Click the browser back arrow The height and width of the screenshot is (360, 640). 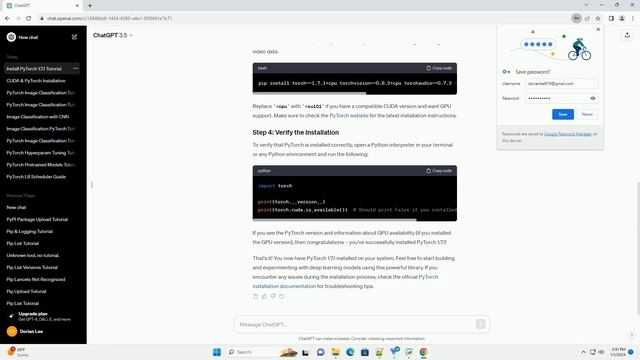pos(7,18)
